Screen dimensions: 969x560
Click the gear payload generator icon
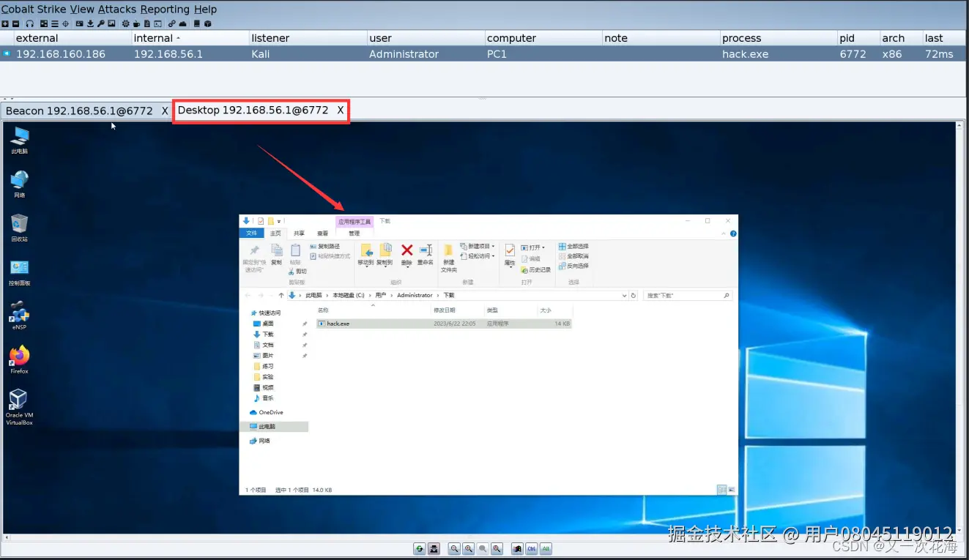(x=126, y=23)
